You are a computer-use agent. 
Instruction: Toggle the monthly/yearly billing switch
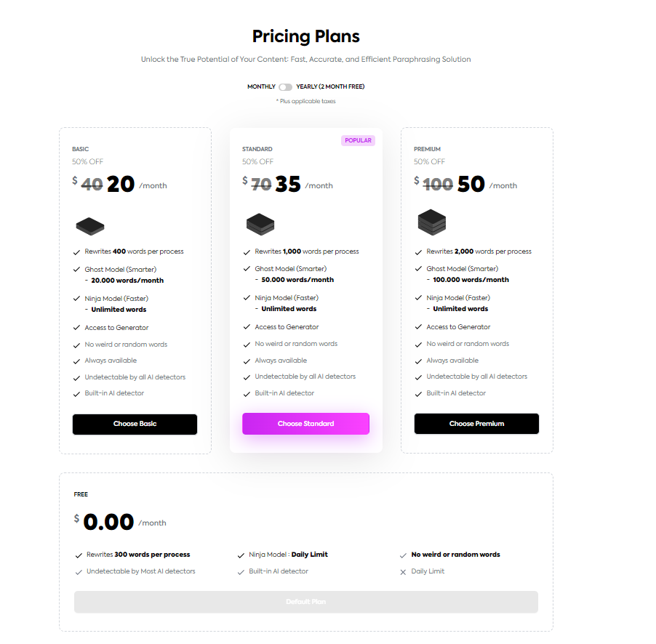pyautogui.click(x=285, y=87)
